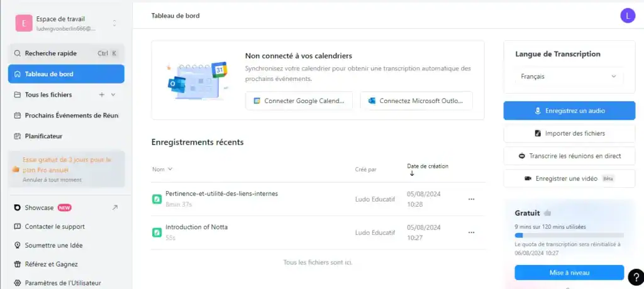644x289 pixels.
Task: Click video camera icon in Enregistrer une vidéo
Action: point(528,178)
